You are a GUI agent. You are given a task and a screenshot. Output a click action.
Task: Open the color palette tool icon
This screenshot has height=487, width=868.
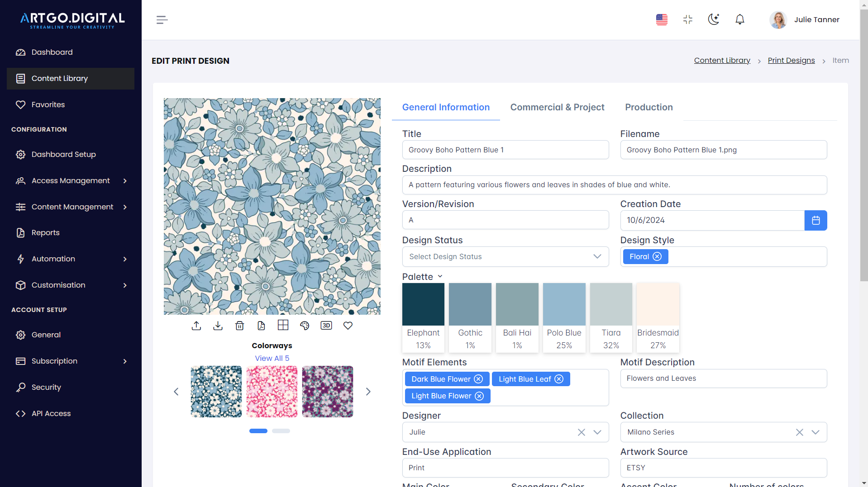(x=305, y=325)
